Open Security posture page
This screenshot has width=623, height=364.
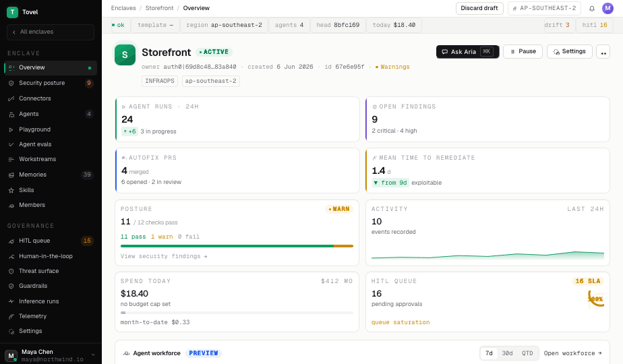51,83
